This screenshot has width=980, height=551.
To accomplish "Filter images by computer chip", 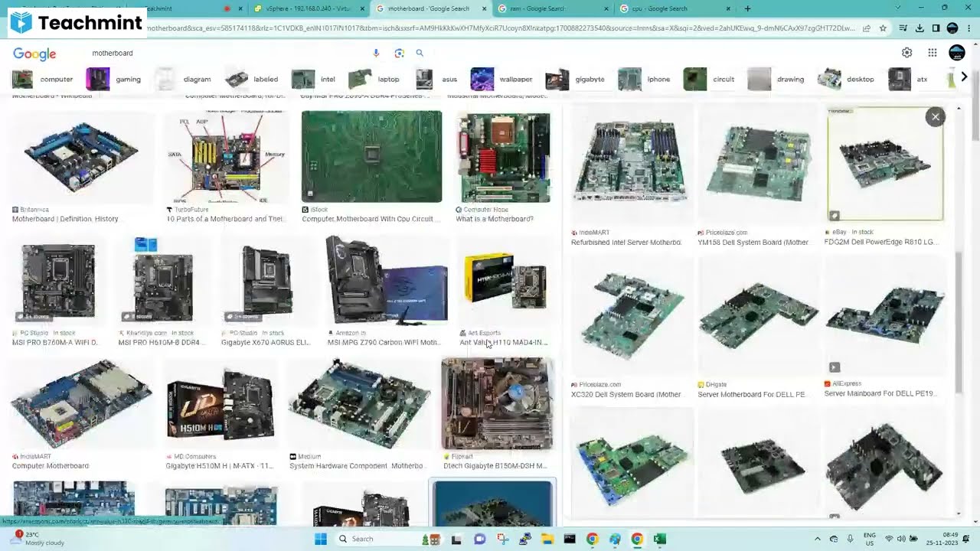I will (x=43, y=79).
